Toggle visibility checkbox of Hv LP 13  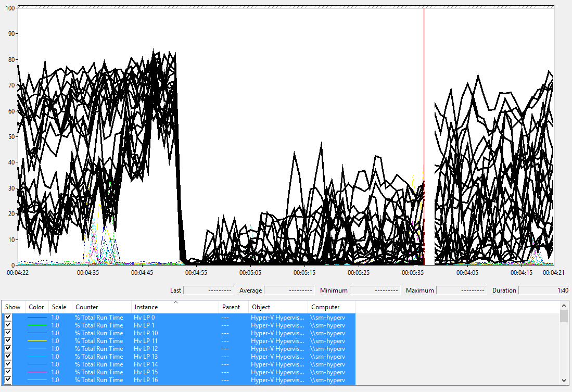click(x=8, y=357)
